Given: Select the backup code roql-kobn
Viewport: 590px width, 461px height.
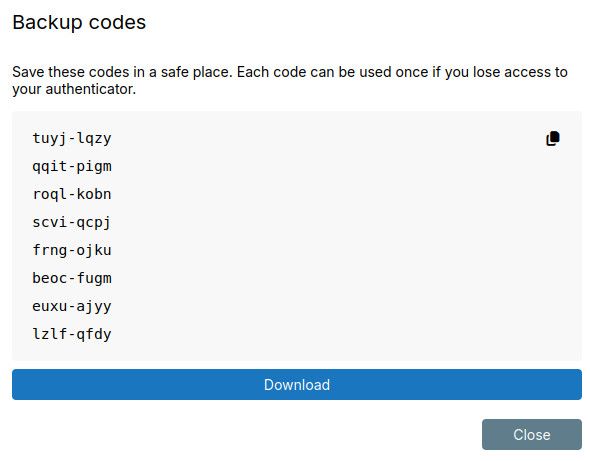Looking at the screenshot, I should 72,194.
